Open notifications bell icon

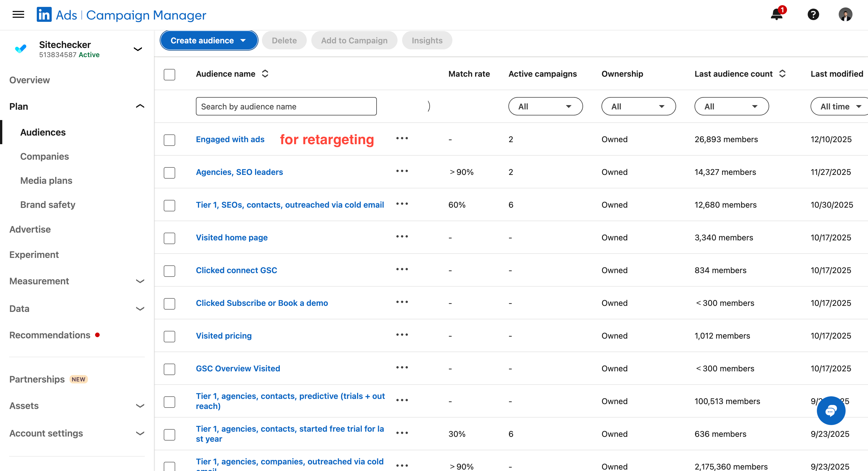click(777, 14)
